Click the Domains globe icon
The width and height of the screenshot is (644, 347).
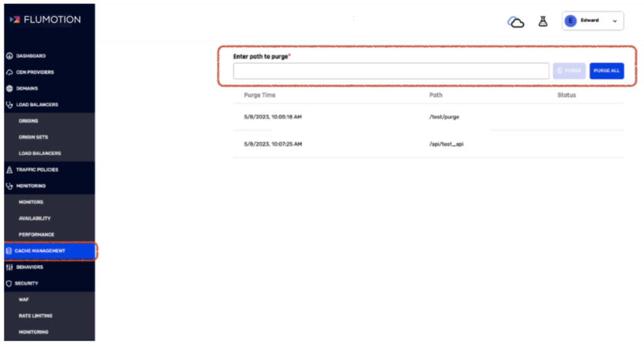tap(9, 88)
